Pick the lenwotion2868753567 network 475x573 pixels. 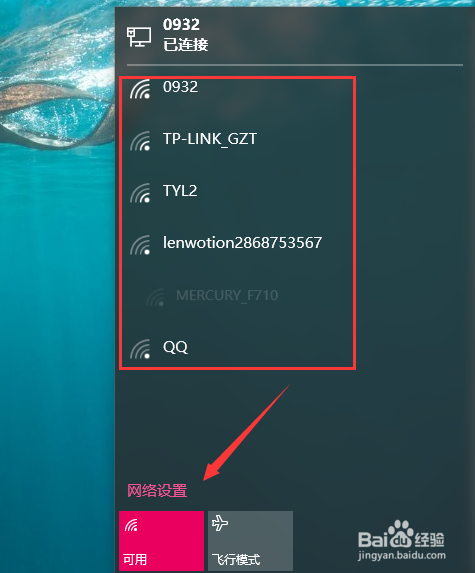coord(238,245)
